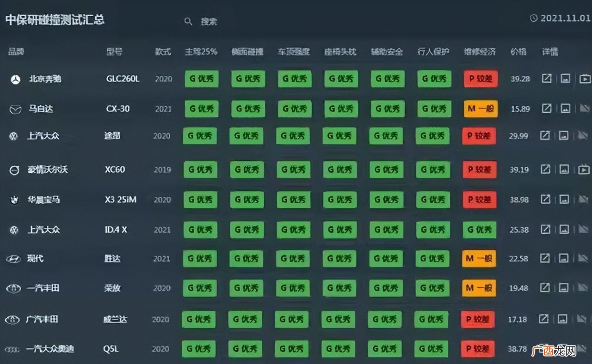592x364 pixels.
Task: Open the external detail link for XC60
Action: [546, 169]
